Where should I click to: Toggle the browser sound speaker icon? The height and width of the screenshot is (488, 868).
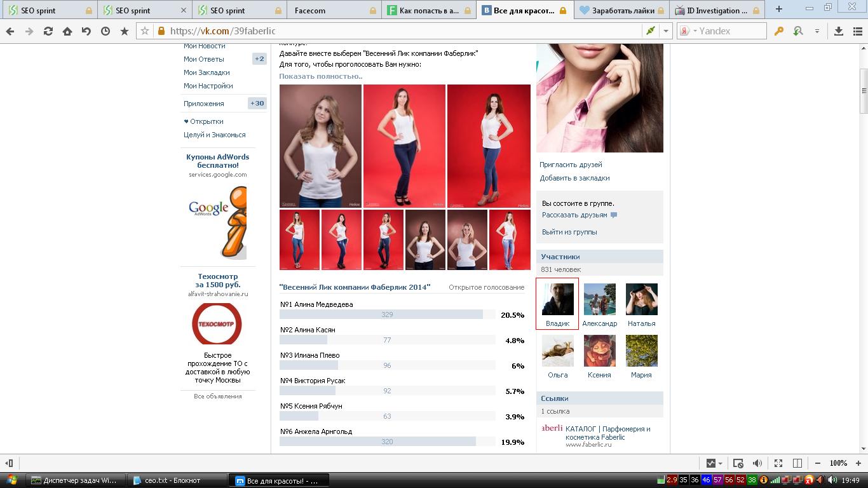click(x=757, y=463)
